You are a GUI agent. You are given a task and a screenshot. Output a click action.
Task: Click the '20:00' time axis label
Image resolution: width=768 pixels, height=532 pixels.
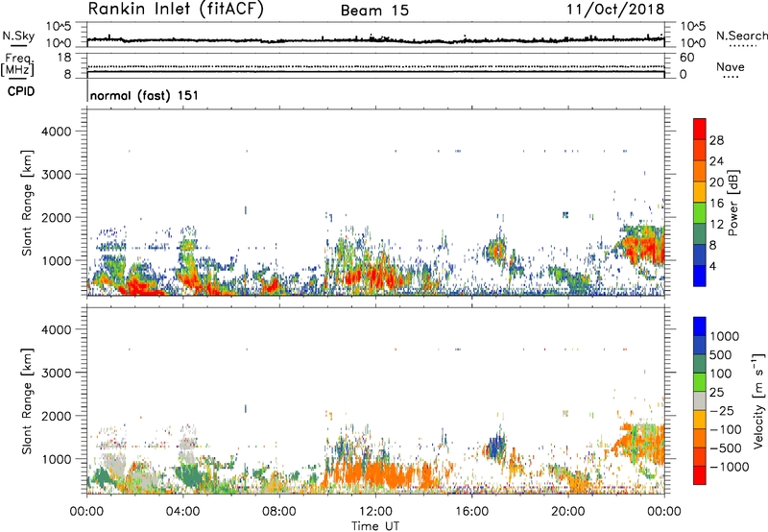click(568, 512)
